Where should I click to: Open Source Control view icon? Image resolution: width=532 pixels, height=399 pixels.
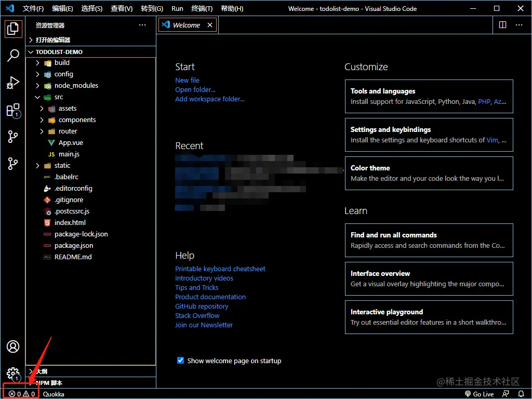[13, 137]
